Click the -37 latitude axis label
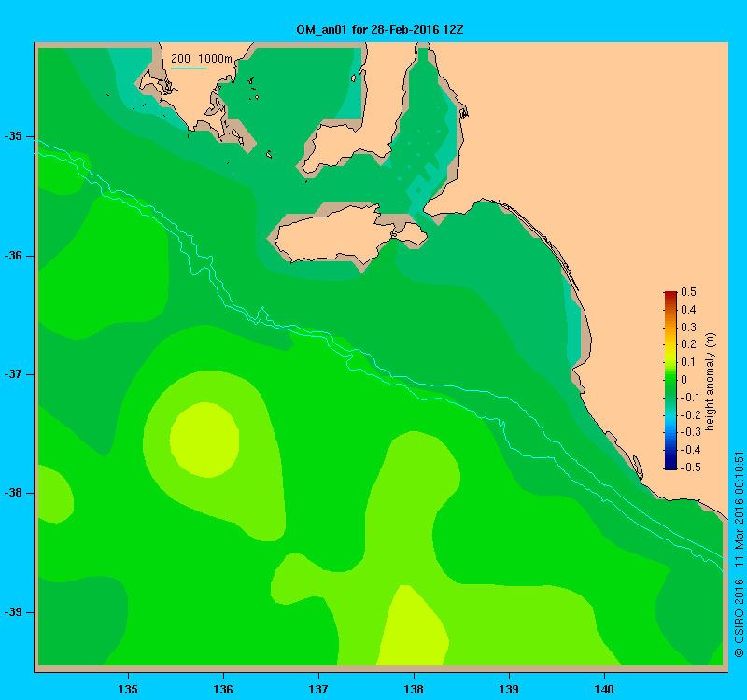Viewport: 747px width, 700px height. pyautogui.click(x=13, y=374)
